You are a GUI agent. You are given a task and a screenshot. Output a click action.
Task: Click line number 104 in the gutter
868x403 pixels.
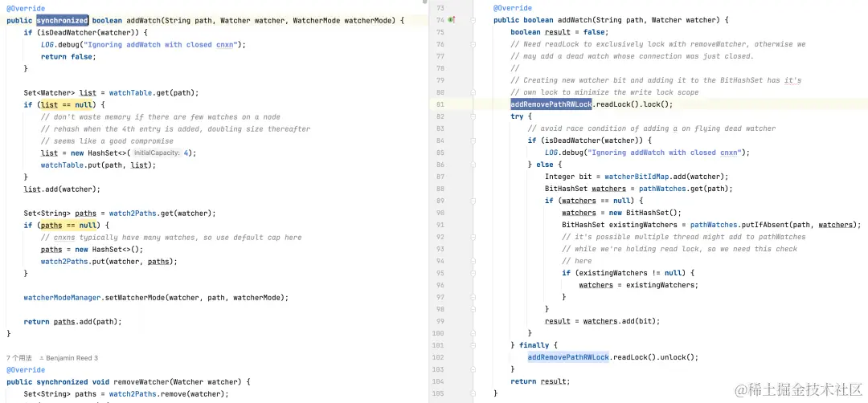pyautogui.click(x=440, y=381)
